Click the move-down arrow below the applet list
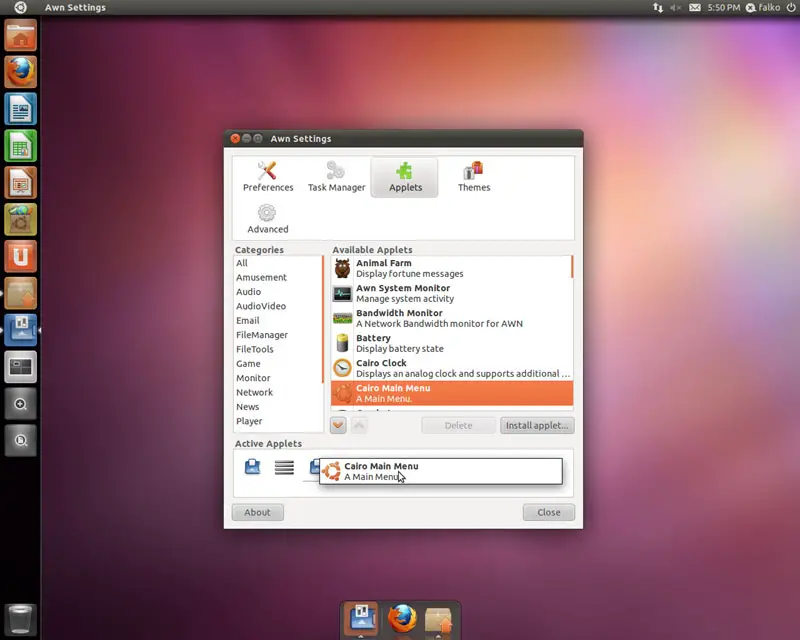Screen dimensions: 800x640 (338, 425)
